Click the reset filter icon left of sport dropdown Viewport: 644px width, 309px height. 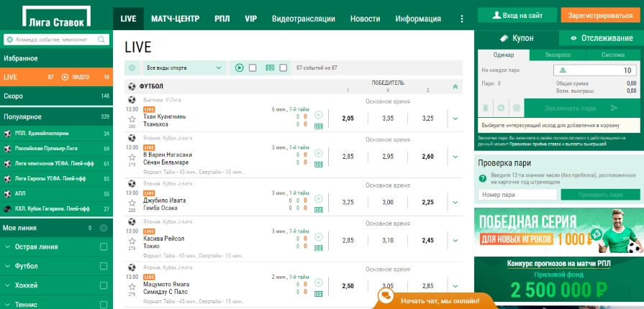pyautogui.click(x=132, y=68)
